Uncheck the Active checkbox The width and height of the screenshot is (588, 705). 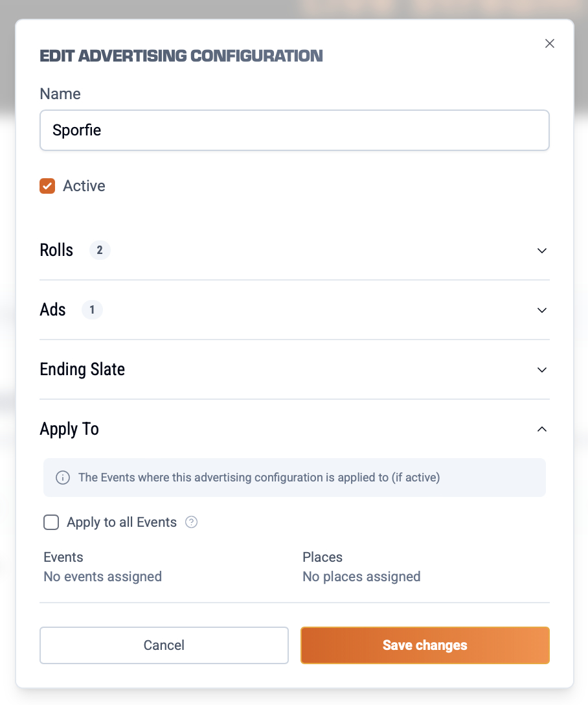tap(47, 187)
